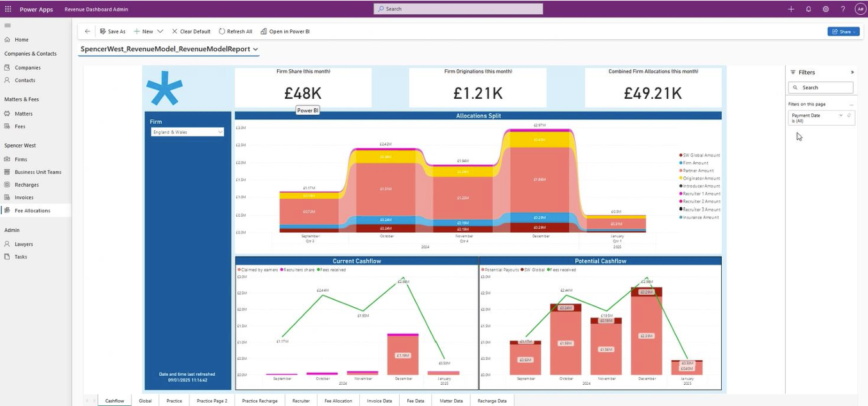The width and height of the screenshot is (868, 406).
Task: Switch to the Invoice Data tab
Action: pos(379,401)
